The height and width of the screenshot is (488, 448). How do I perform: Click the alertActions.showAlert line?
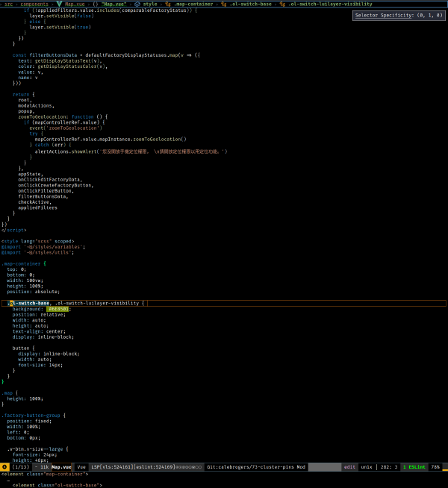click(x=131, y=151)
